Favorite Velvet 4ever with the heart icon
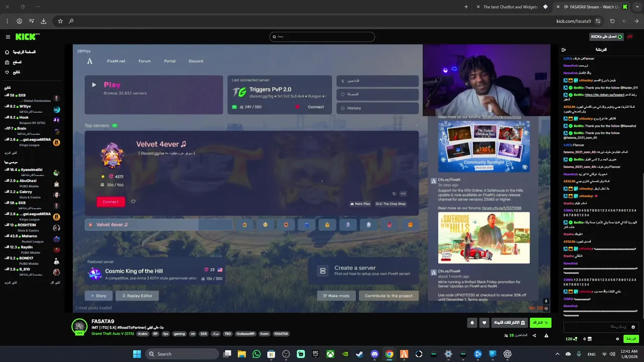 (x=133, y=202)
